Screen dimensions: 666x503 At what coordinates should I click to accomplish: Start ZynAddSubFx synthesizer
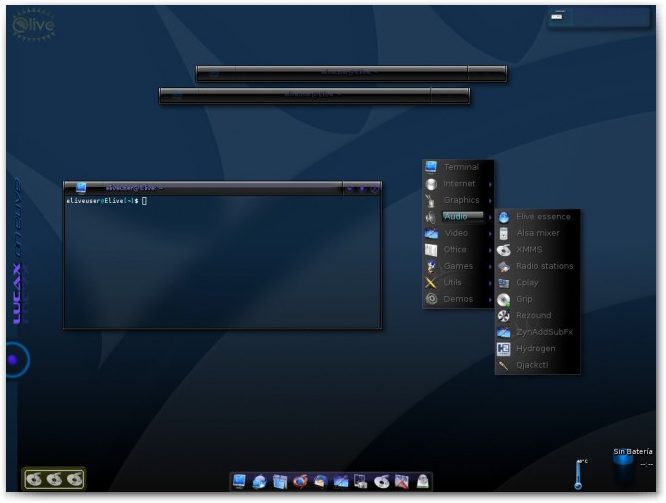click(544, 332)
